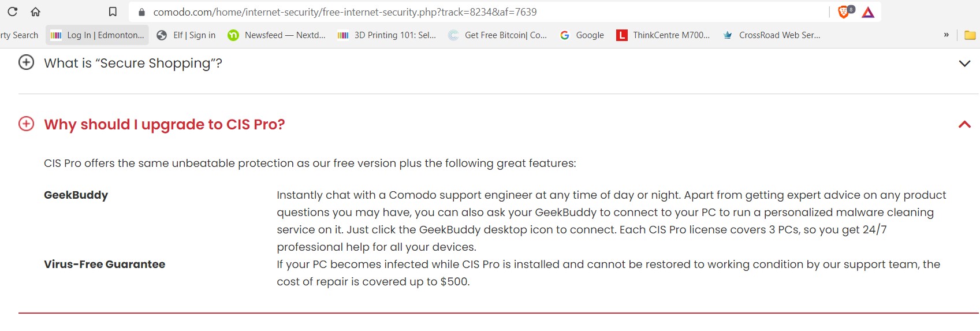Image resolution: width=980 pixels, height=331 pixels.
Task: Collapse the CIS Pro section red chevron
Action: click(x=964, y=124)
